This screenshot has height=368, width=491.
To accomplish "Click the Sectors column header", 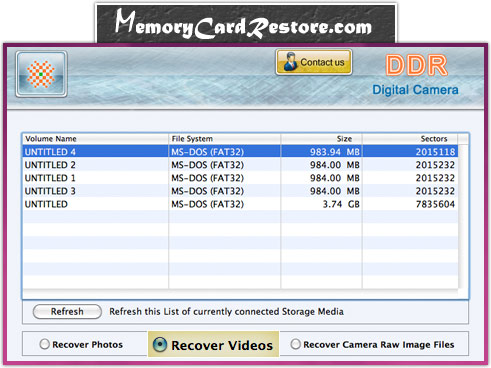I will [410, 139].
